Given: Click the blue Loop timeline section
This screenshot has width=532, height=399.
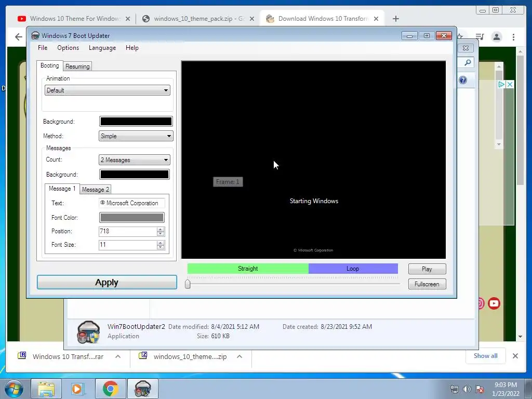Looking at the screenshot, I should coord(353,269).
